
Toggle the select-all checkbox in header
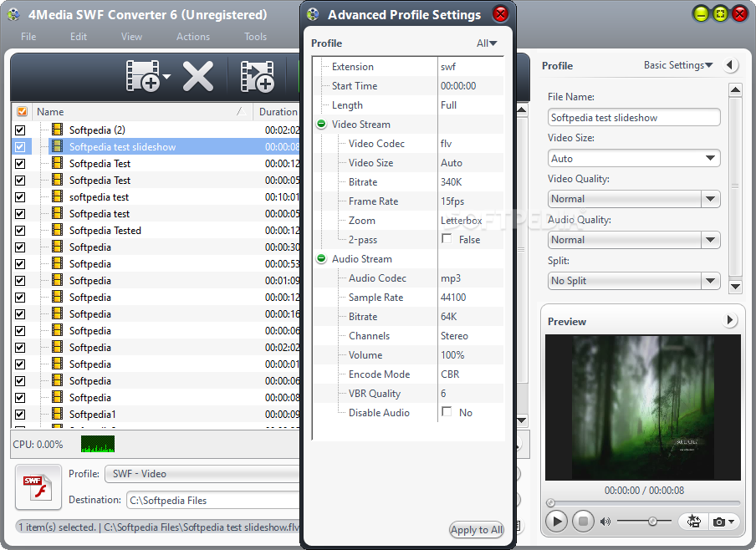[x=23, y=111]
